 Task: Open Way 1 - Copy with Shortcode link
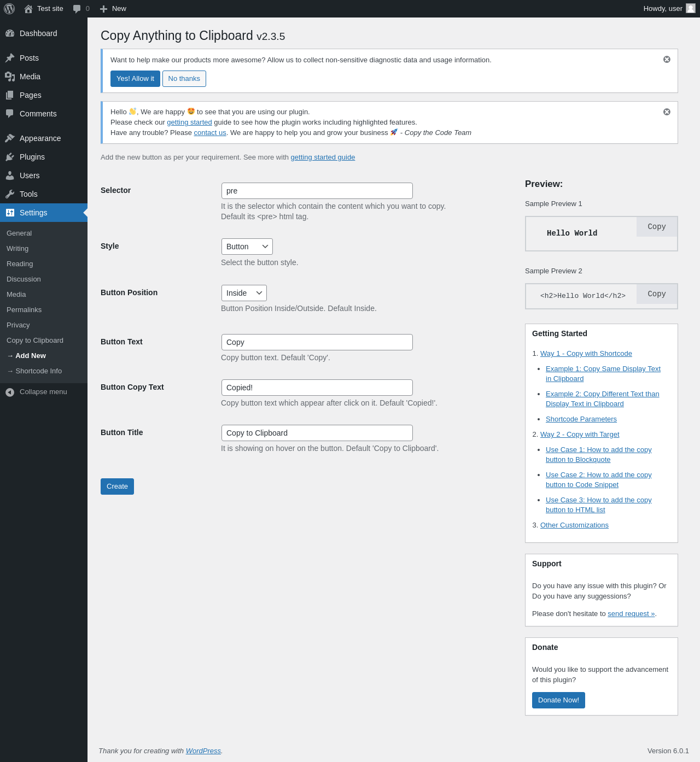(586, 354)
